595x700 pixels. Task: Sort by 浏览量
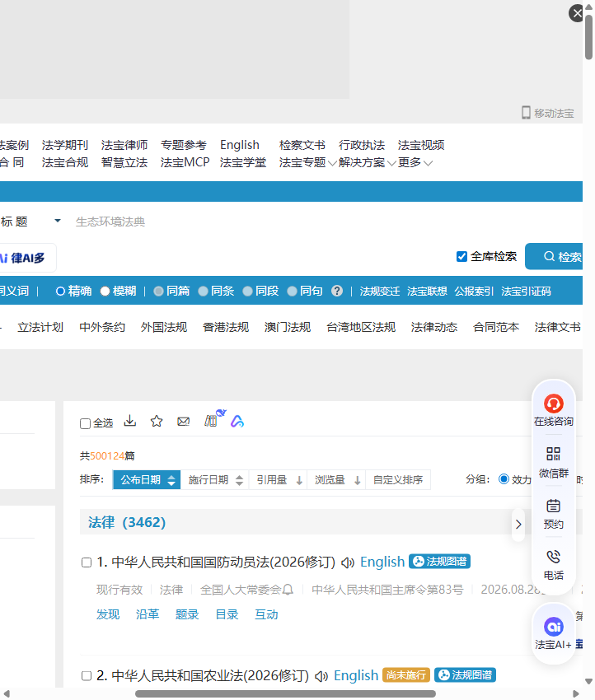pos(336,480)
